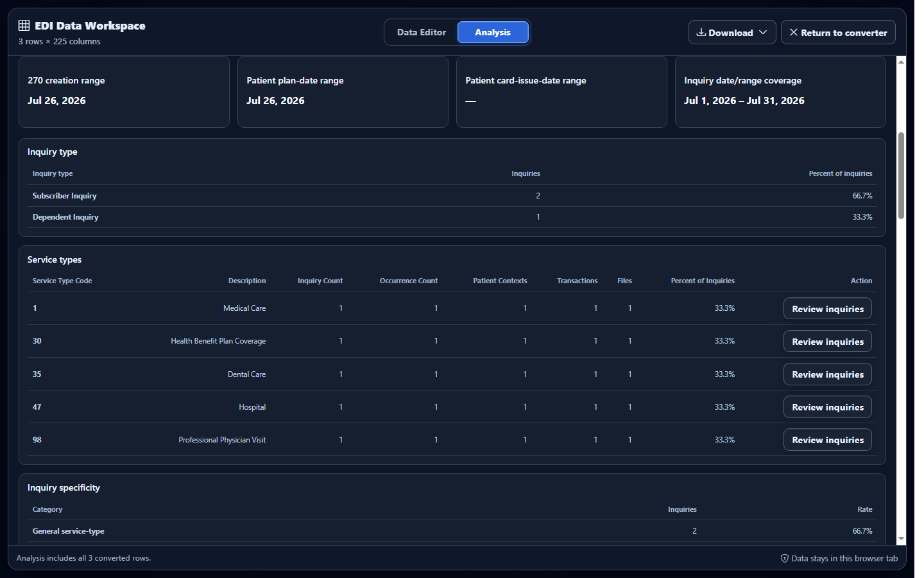Click the Dependent Inquiry row label
Viewport: 924px width, 578px height.
pos(65,217)
